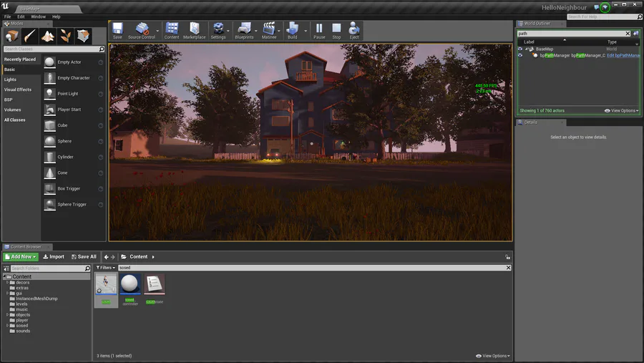
Task: Select the Place mode icon
Action: 11,37
